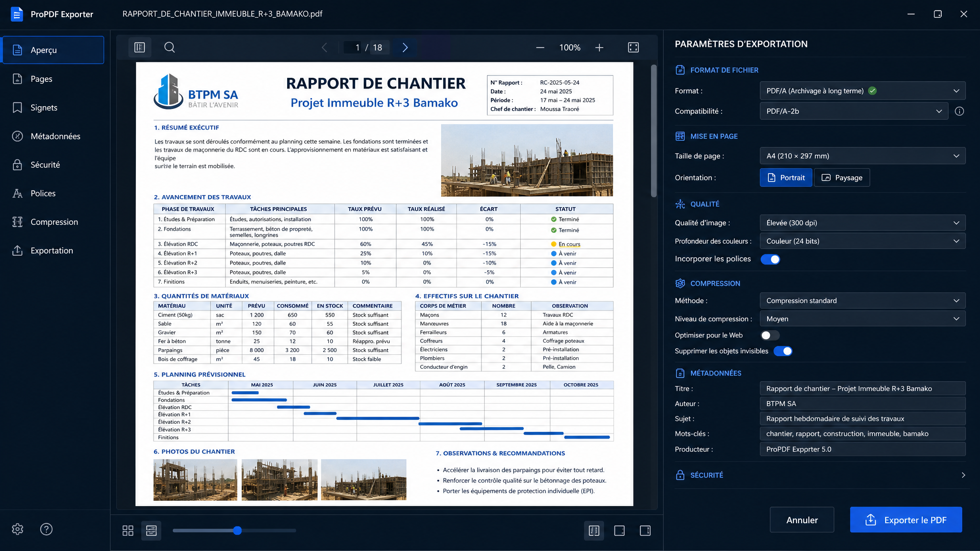The image size is (980, 551).
Task: Select two-page spread layout icon
Action: pyautogui.click(x=594, y=530)
